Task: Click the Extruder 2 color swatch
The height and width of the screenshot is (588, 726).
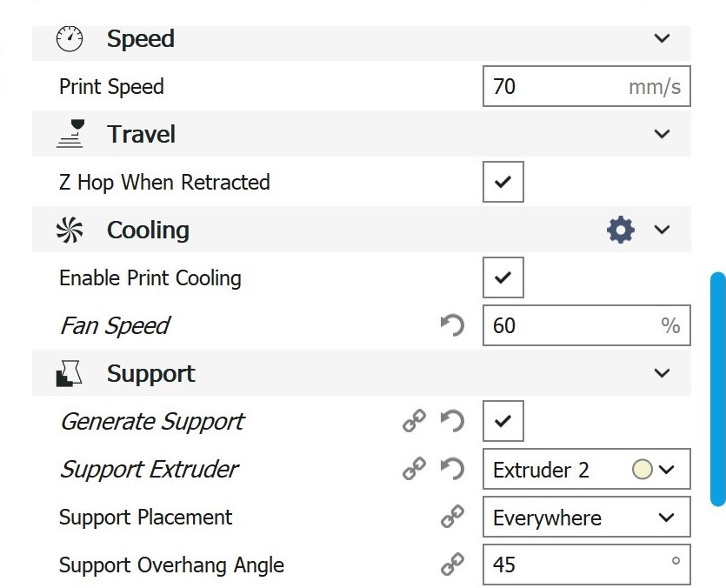Action: (643, 470)
